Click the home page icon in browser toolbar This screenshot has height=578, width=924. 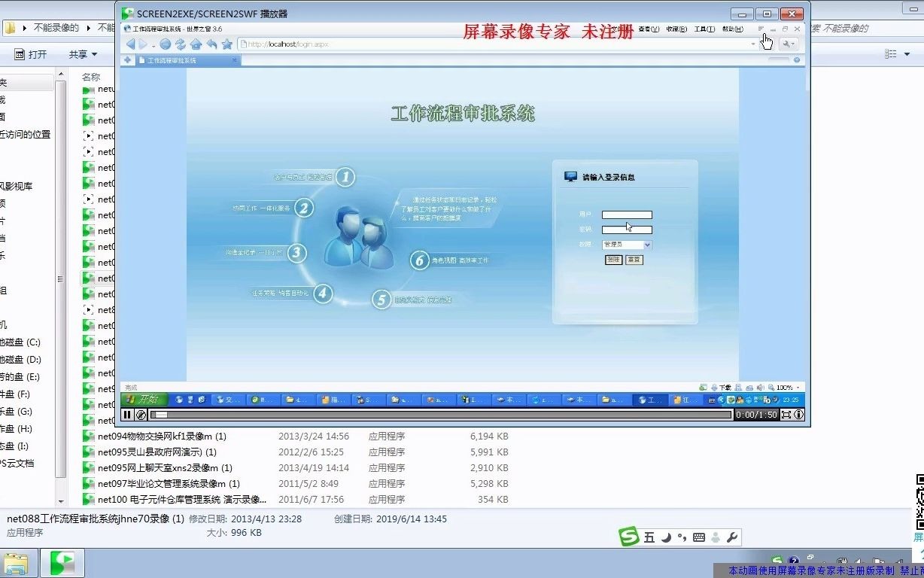pos(196,44)
